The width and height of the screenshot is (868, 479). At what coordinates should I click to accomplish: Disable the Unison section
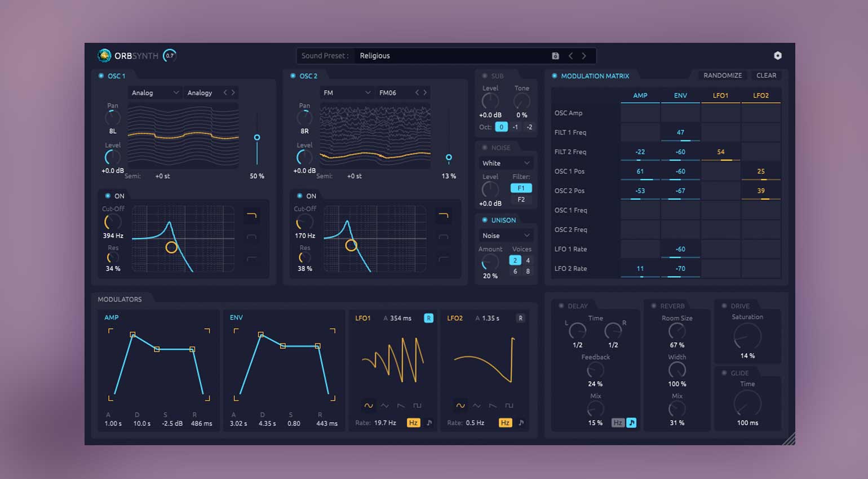pyautogui.click(x=485, y=220)
